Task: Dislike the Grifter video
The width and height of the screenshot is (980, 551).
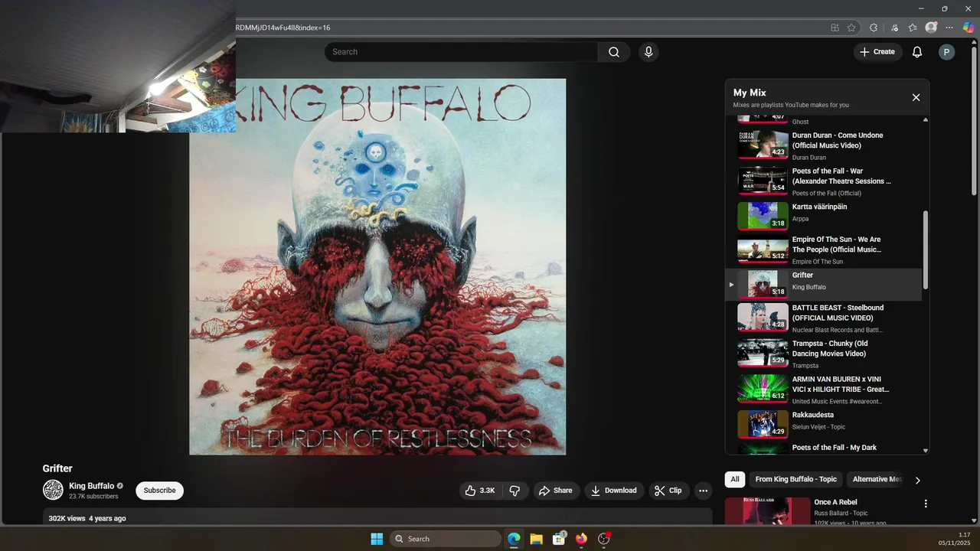Action: 515,491
